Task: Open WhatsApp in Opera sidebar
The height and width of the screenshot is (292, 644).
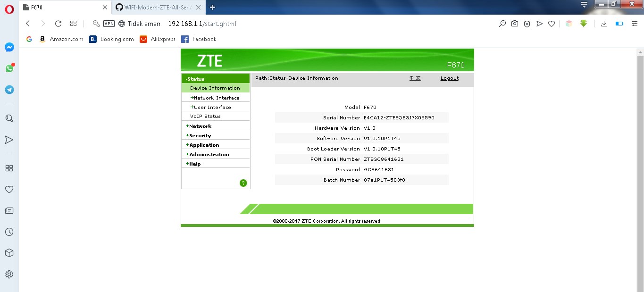Action: pyautogui.click(x=9, y=68)
